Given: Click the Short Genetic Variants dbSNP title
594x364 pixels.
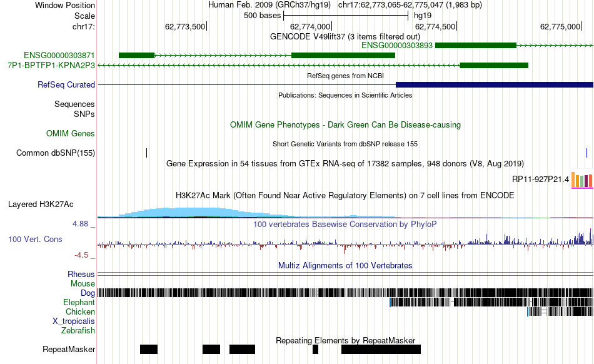Looking at the screenshot, I should [345, 144].
